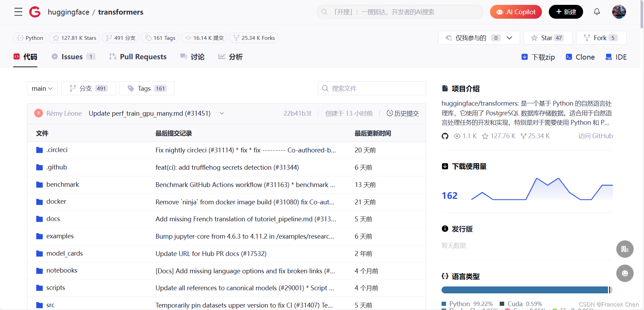The width and height of the screenshot is (644, 310).
Task: Focus the top AI search field
Action: (x=400, y=12)
